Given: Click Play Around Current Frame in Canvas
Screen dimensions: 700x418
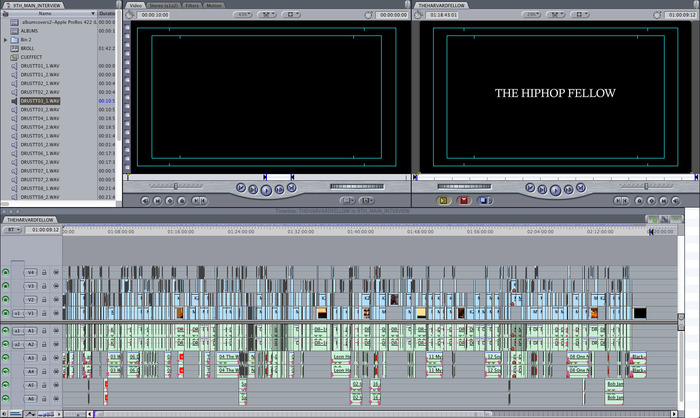Looking at the screenshot, I should 568,190.
